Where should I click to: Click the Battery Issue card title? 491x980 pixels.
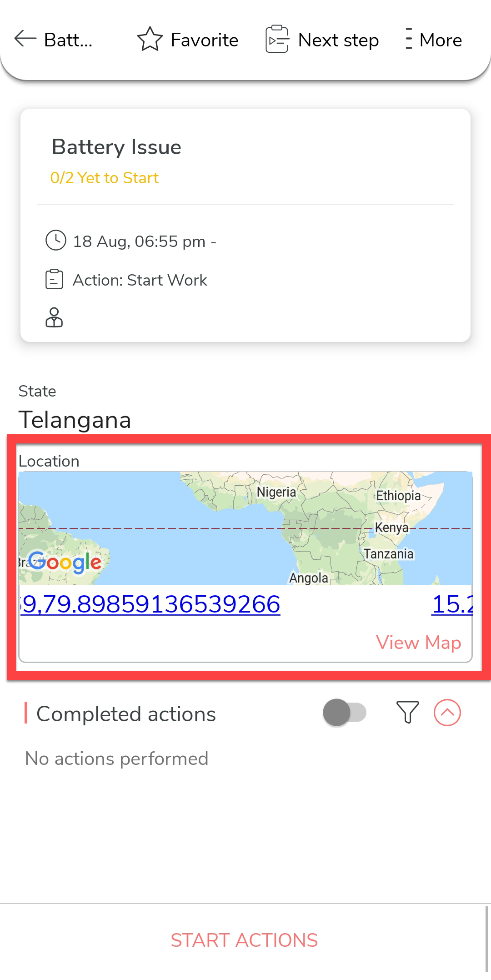pos(116,147)
